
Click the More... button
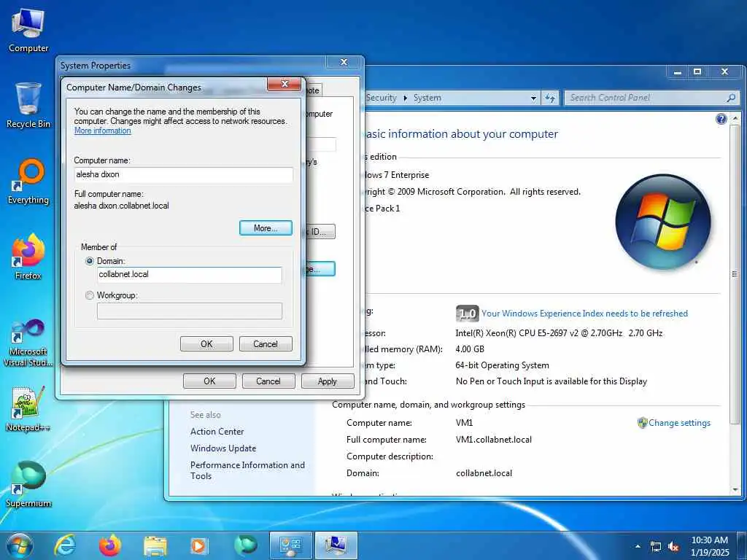266,228
